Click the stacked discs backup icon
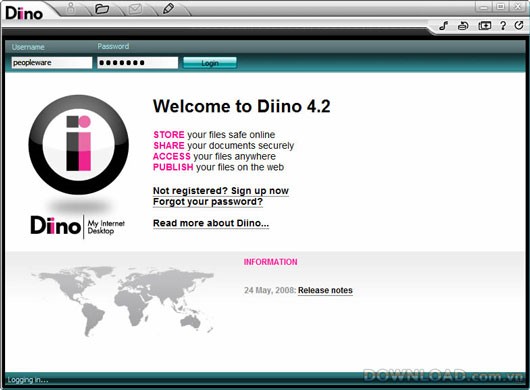 coord(463,26)
